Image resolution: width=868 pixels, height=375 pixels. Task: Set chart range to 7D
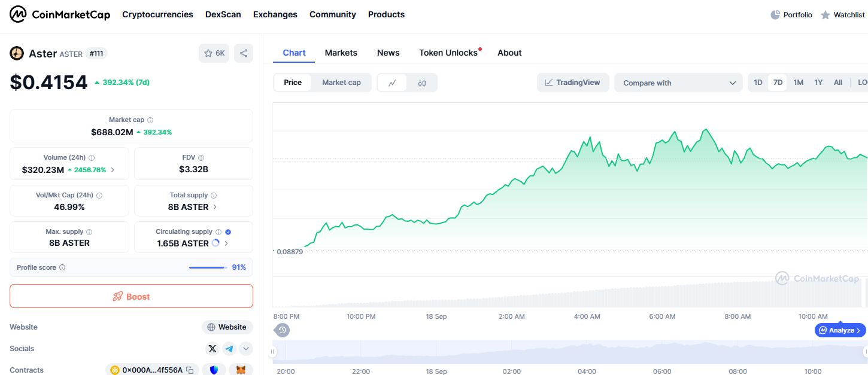778,83
